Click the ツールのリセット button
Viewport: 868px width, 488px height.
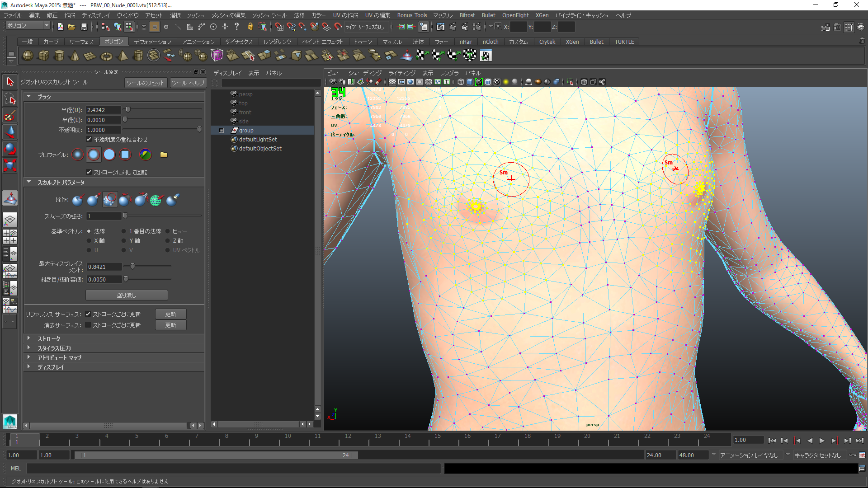pos(145,83)
